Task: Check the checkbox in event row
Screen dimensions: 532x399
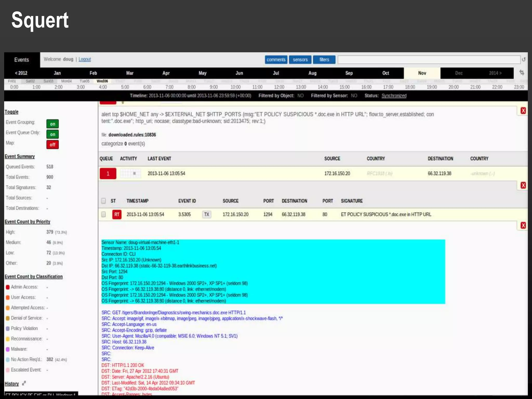Action: (104, 215)
